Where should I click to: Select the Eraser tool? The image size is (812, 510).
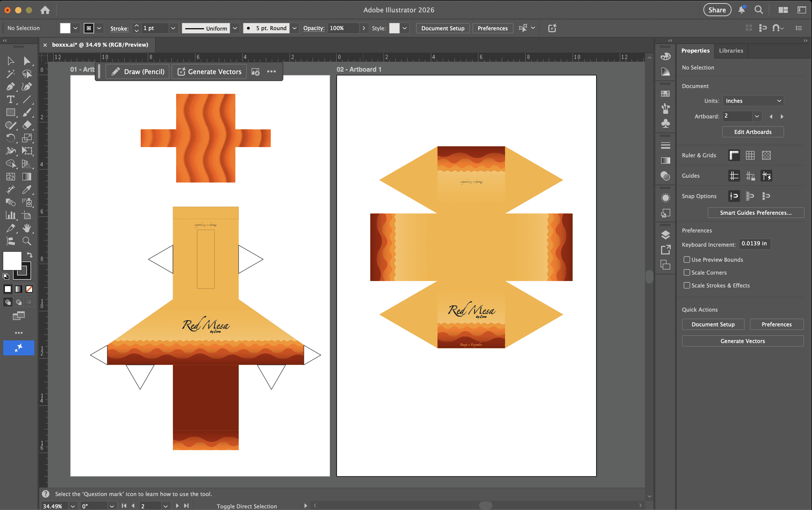point(27,125)
